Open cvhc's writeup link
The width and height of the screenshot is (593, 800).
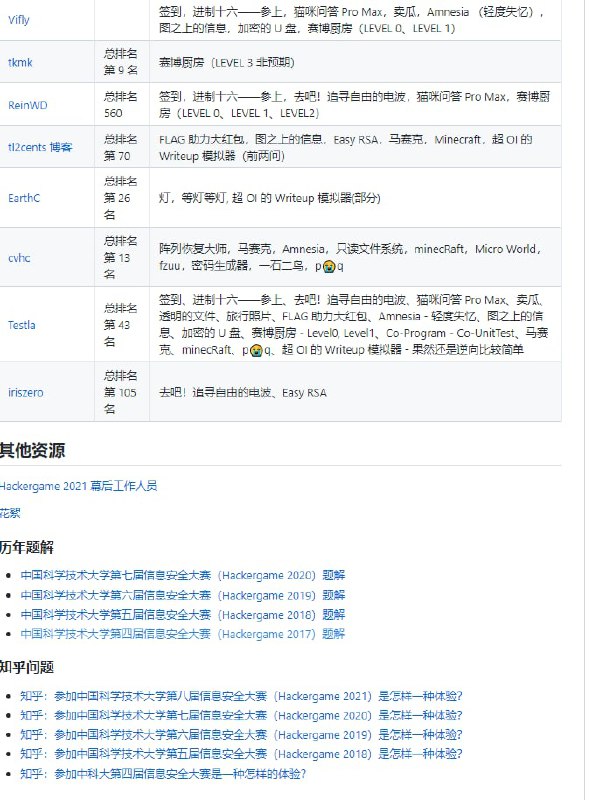[x=19, y=258]
